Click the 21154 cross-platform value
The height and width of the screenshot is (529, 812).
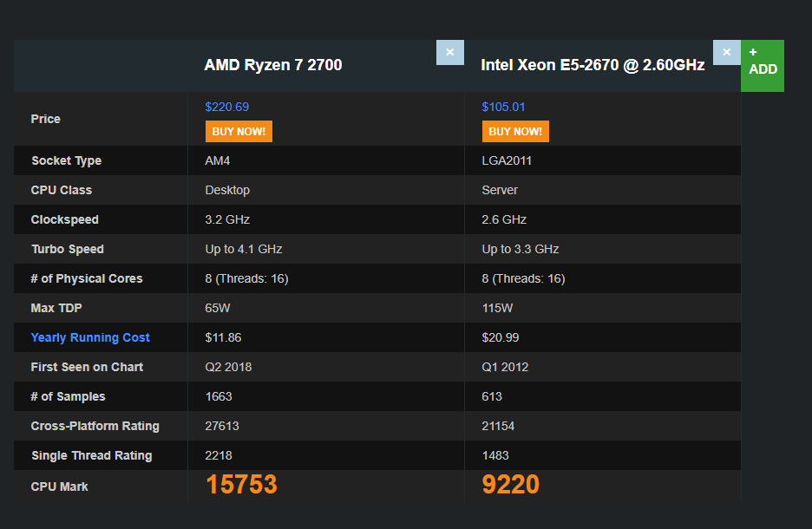[x=498, y=427]
